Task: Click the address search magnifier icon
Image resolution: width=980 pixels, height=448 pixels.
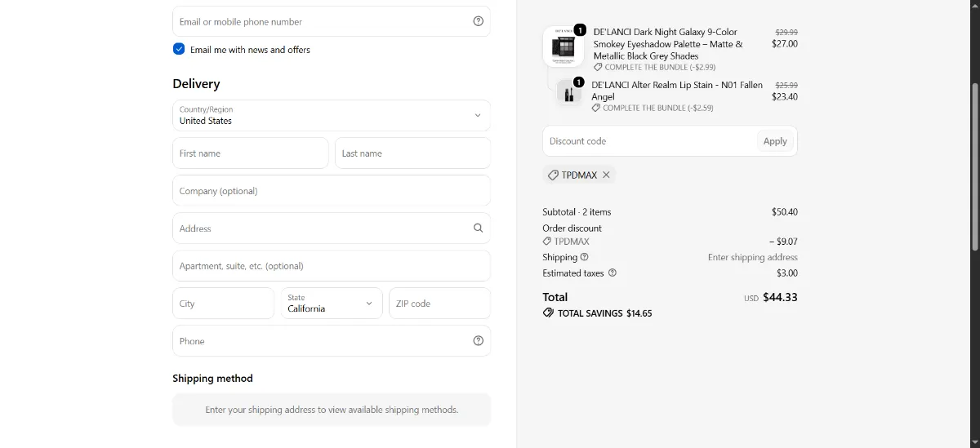Action: tap(479, 228)
